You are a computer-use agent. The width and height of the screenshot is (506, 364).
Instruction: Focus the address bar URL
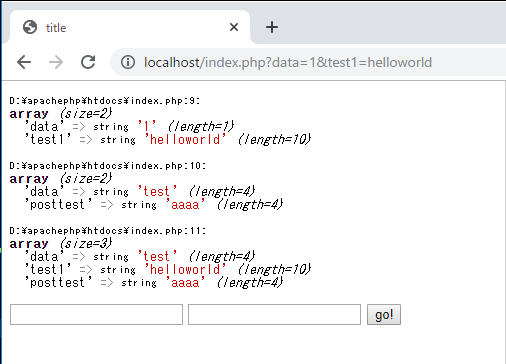[x=288, y=62]
